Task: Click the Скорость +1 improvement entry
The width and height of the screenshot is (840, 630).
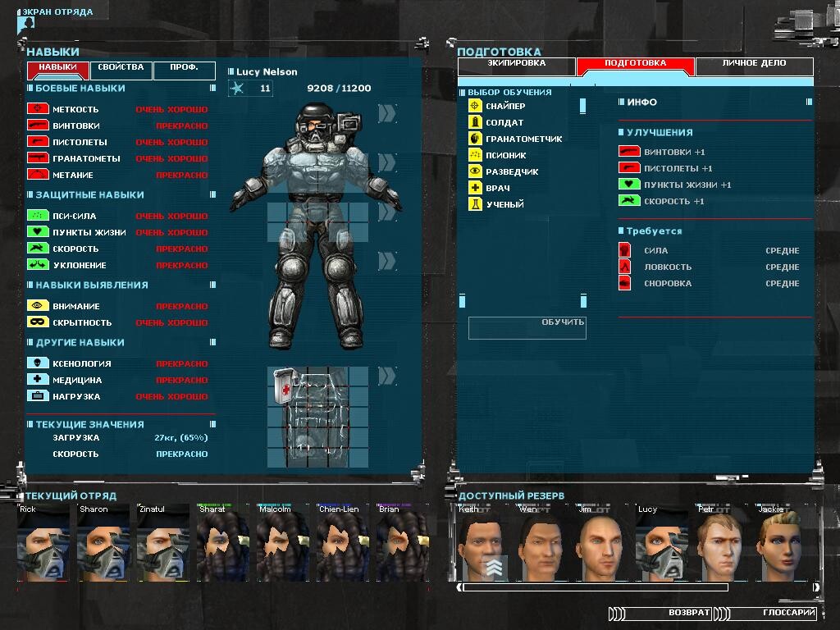Action: 662,201
